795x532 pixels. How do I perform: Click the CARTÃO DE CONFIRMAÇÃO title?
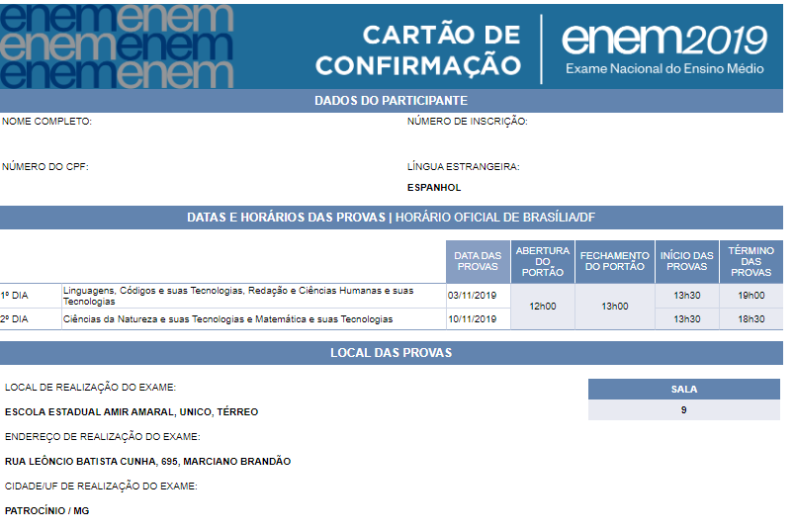click(x=418, y=50)
